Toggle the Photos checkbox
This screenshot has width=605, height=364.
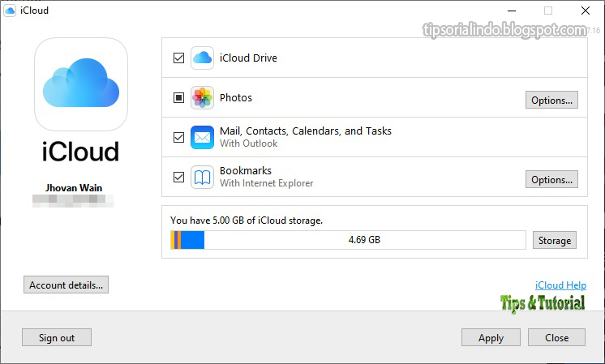coord(178,97)
